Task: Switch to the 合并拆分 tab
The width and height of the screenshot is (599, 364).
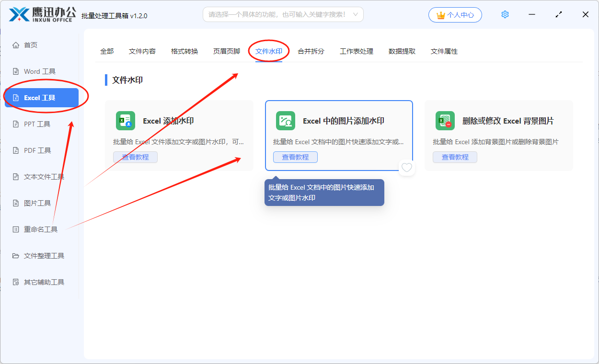Action: (x=311, y=51)
